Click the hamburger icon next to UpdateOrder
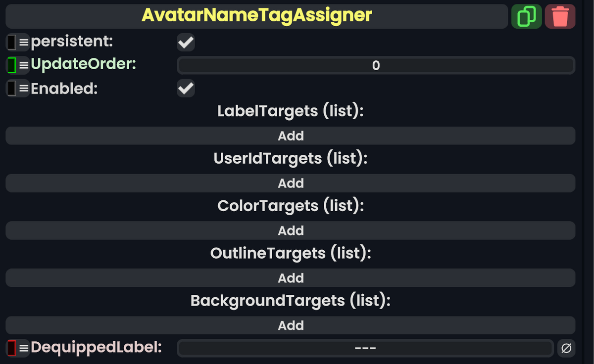Viewport: 594px width, 364px height. (22, 64)
